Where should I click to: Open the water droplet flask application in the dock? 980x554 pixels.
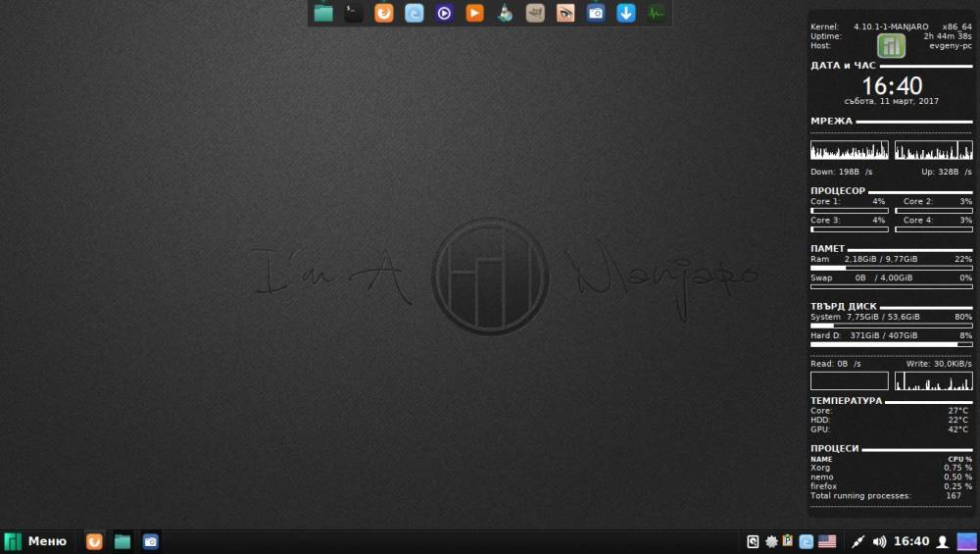pos(505,13)
